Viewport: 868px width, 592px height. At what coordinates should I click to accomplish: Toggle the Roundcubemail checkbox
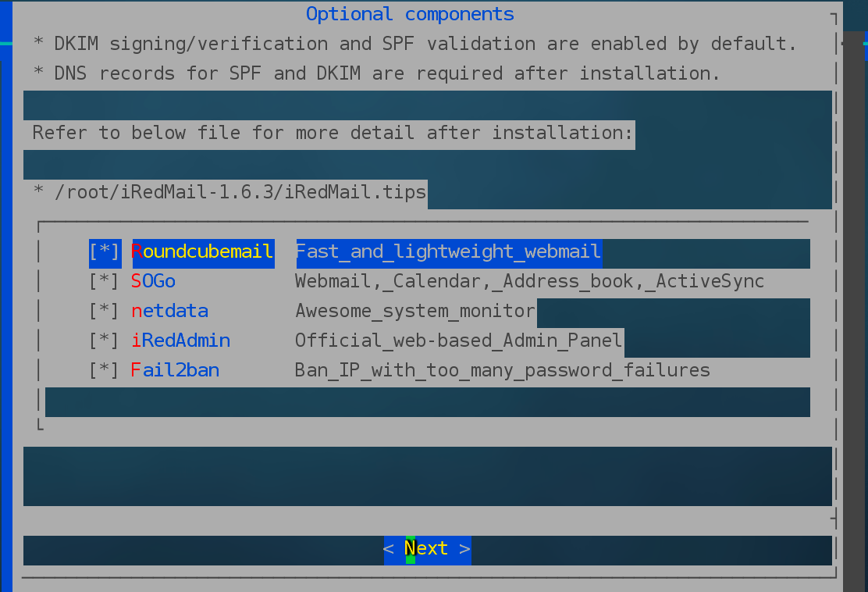click(x=105, y=252)
